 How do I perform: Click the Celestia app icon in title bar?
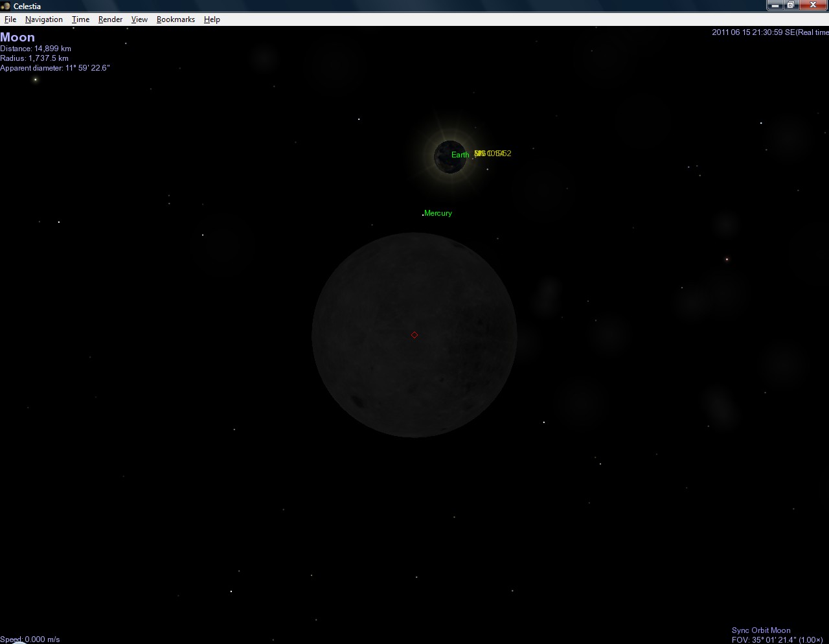click(x=6, y=6)
